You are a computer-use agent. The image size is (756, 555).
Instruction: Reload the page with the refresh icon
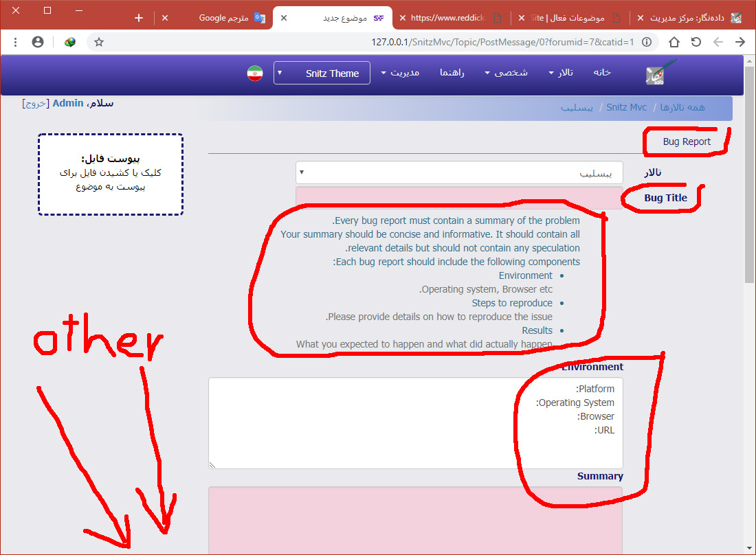point(696,42)
